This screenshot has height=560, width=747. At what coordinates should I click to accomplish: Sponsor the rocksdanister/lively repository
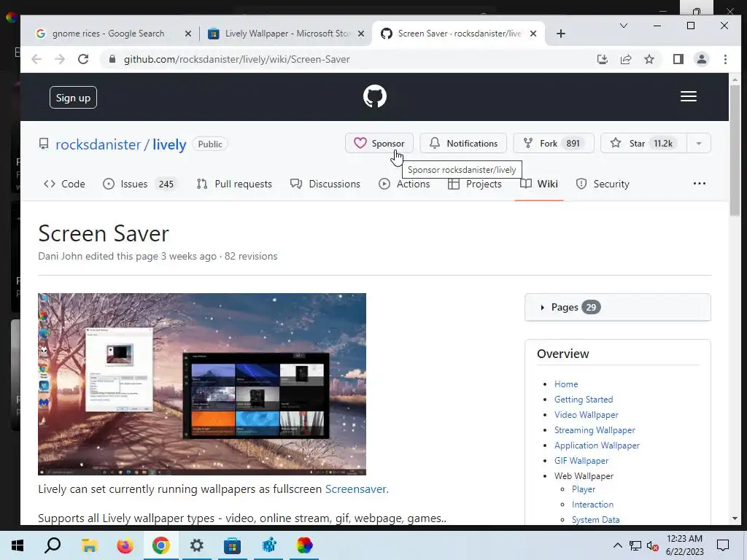[379, 144]
